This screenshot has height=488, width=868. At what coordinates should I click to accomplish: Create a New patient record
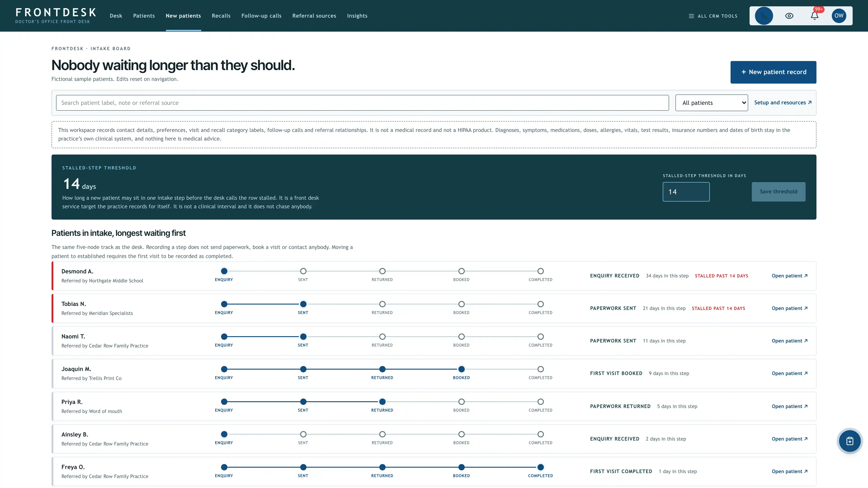(x=773, y=72)
